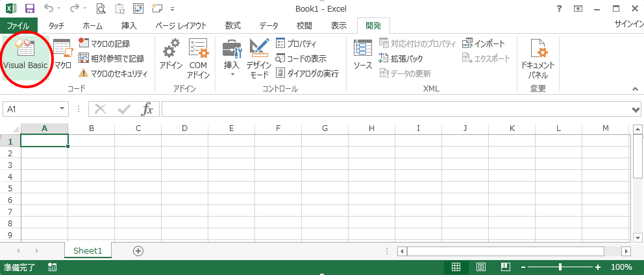The image size is (644, 275).
Task: Click the vertical scrollbar up arrow
Action: [638, 129]
